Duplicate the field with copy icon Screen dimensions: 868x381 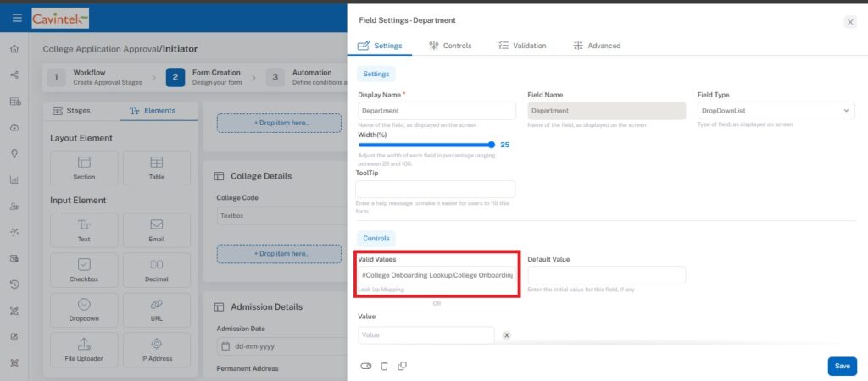click(x=402, y=366)
